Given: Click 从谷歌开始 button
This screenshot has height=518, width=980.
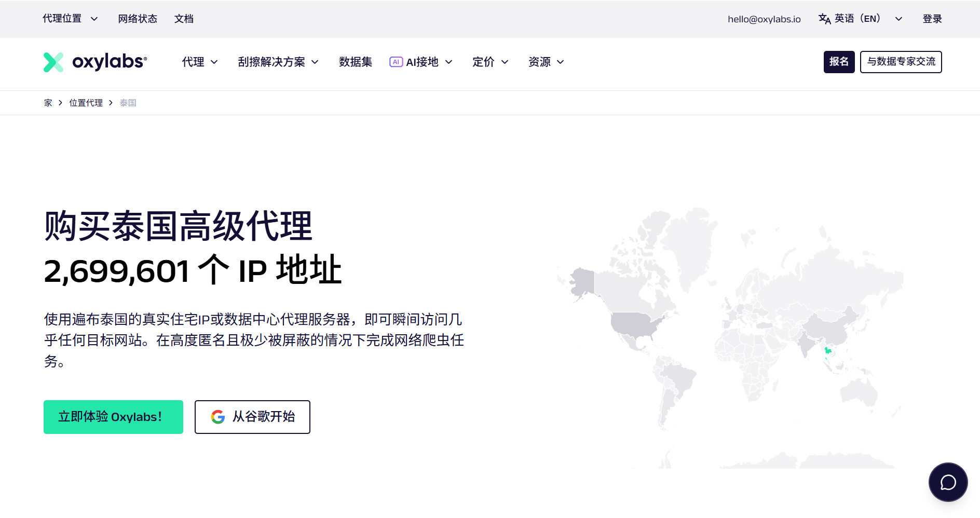Looking at the screenshot, I should pyautogui.click(x=252, y=417).
